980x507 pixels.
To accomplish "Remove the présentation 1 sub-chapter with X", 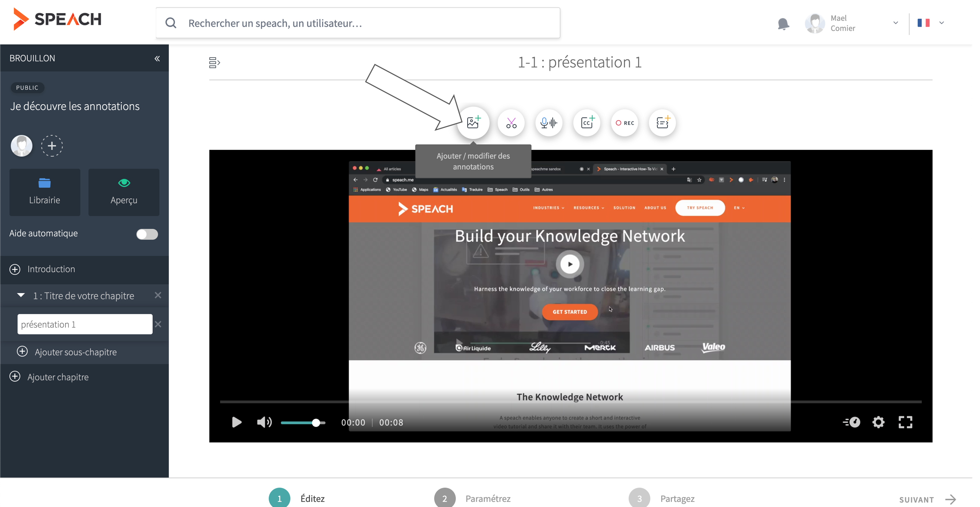I will 158,324.
